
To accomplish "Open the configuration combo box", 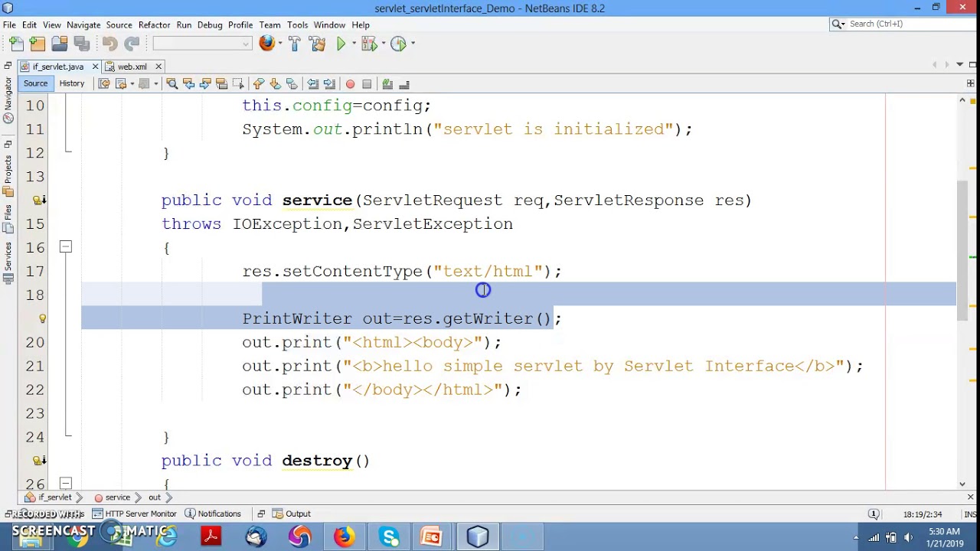I will click(x=202, y=44).
